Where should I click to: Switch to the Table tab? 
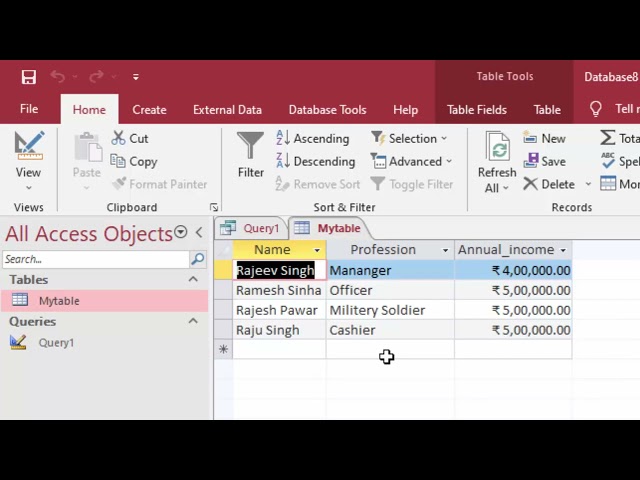(547, 110)
